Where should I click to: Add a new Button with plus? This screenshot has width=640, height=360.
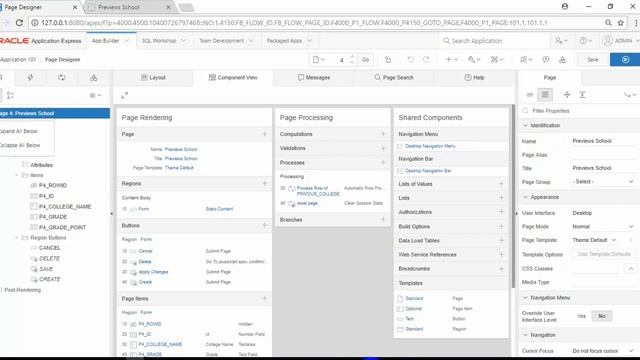[264, 225]
